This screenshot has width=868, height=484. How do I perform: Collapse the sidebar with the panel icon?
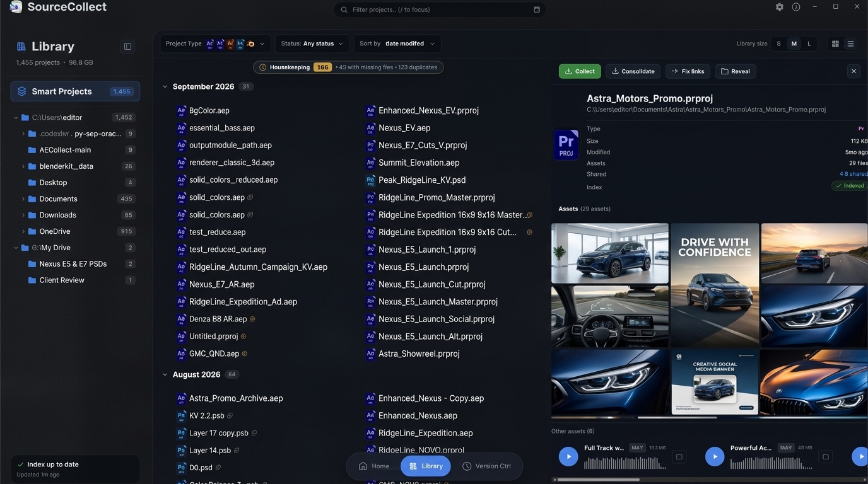point(127,47)
